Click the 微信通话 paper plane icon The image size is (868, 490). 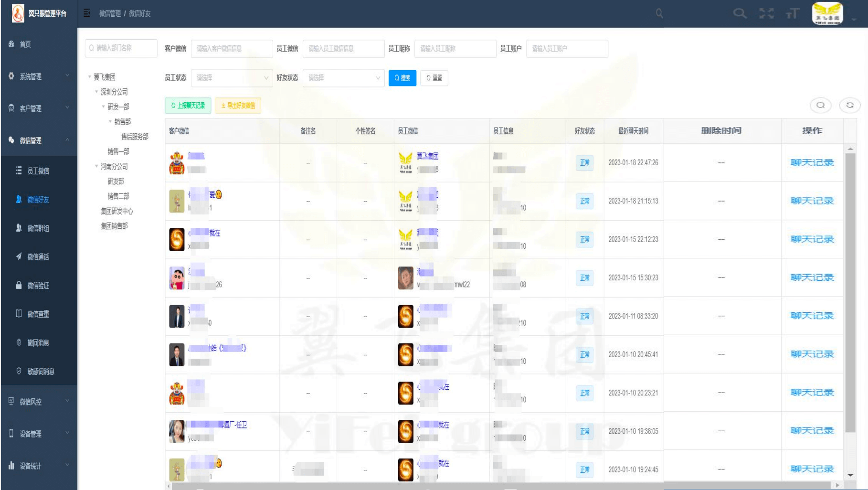coord(19,256)
